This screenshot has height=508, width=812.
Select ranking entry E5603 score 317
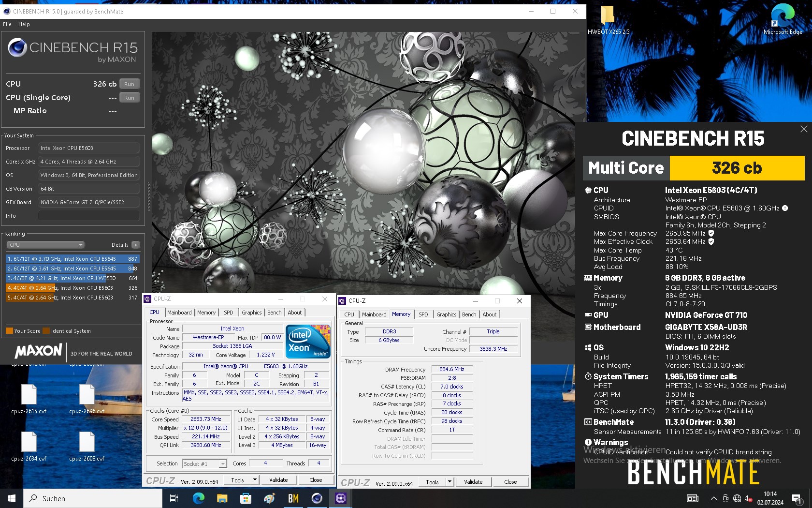72,298
